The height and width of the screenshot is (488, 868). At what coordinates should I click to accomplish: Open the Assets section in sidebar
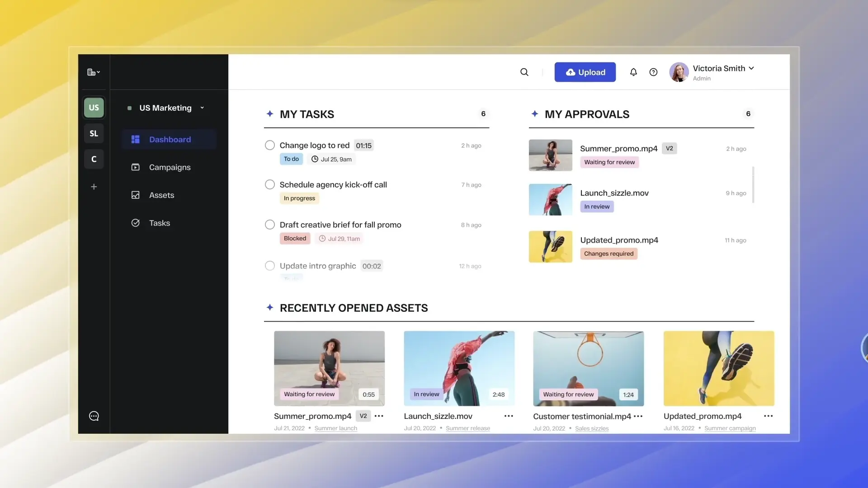click(x=161, y=195)
